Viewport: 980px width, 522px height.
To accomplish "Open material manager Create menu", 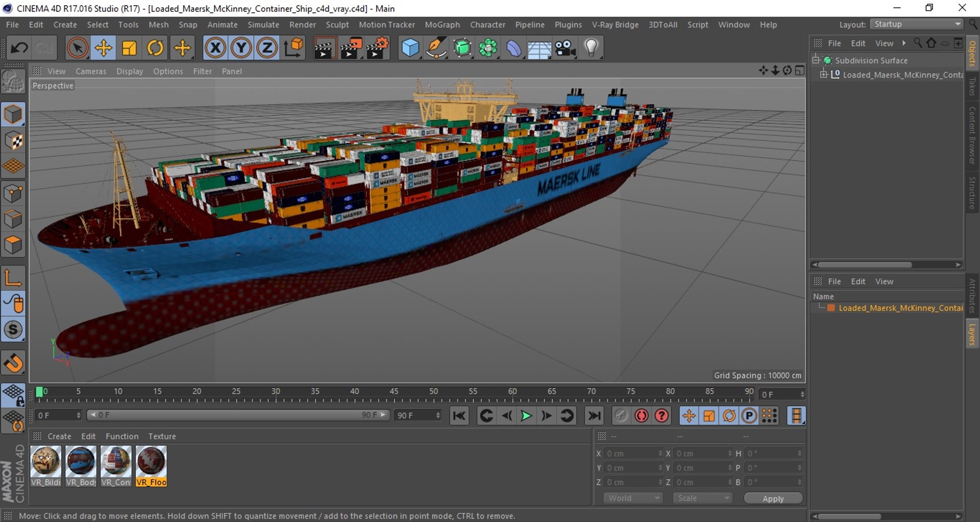I will click(59, 437).
